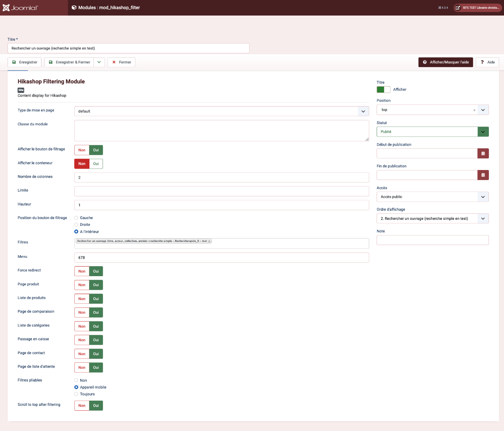The height and width of the screenshot is (431, 504).
Task: Select Toujours radio option
Action: coord(76,394)
